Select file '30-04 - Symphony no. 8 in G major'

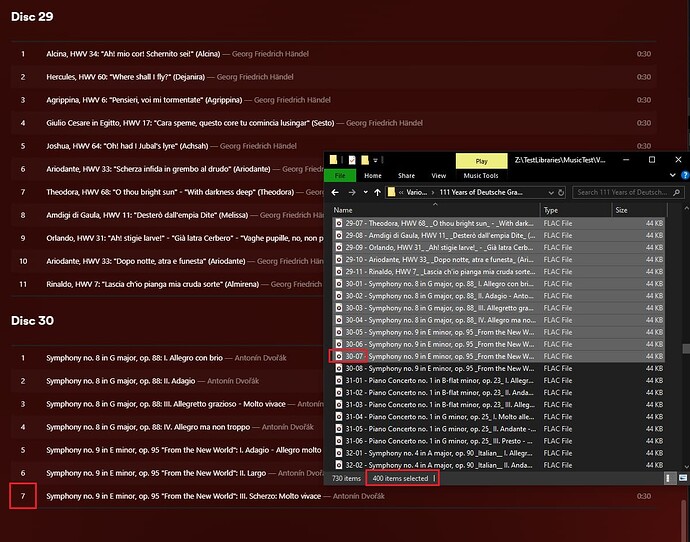(x=499, y=320)
